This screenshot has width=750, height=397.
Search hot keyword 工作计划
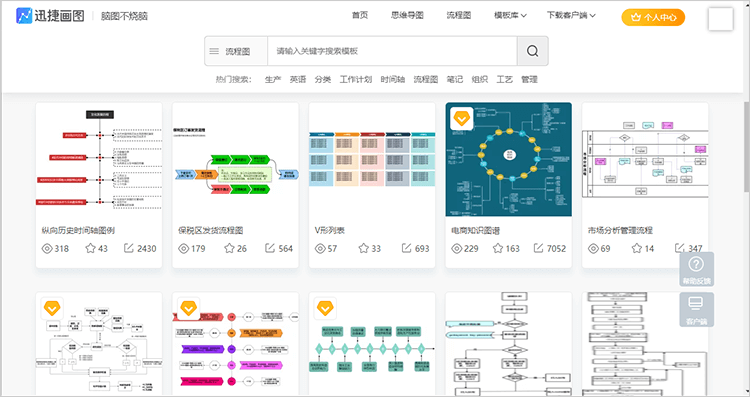355,79
